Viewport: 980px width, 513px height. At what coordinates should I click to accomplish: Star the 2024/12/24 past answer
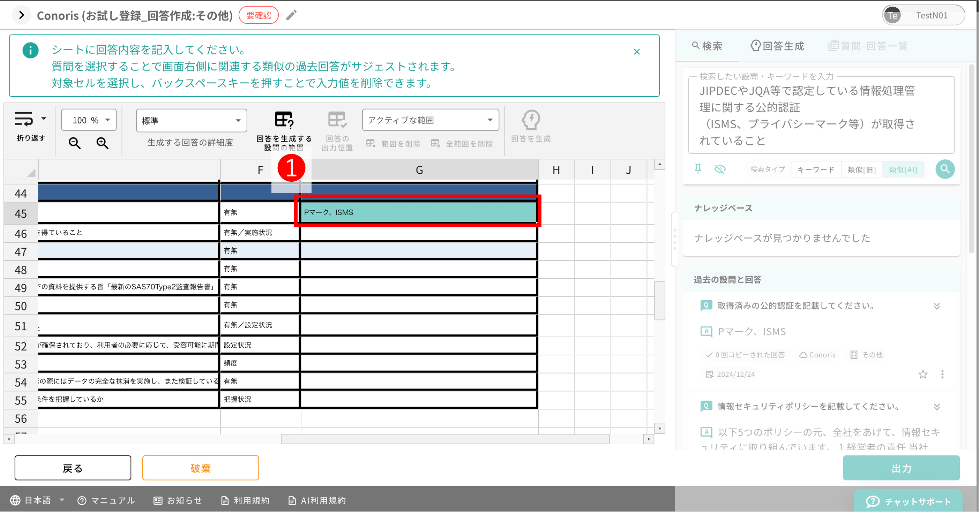point(922,374)
